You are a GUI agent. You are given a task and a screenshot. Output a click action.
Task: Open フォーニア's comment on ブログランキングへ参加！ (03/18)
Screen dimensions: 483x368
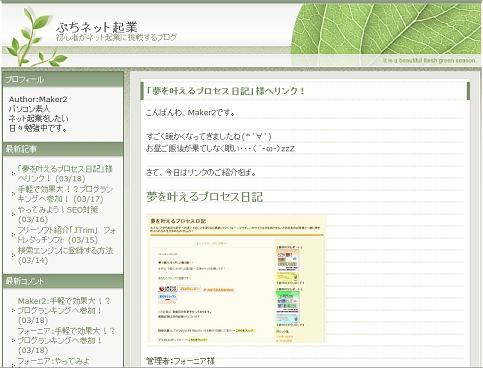click(66, 341)
